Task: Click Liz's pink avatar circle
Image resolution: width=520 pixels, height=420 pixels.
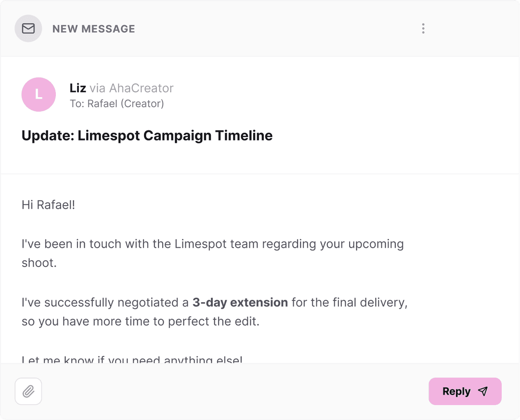Action: [x=39, y=95]
